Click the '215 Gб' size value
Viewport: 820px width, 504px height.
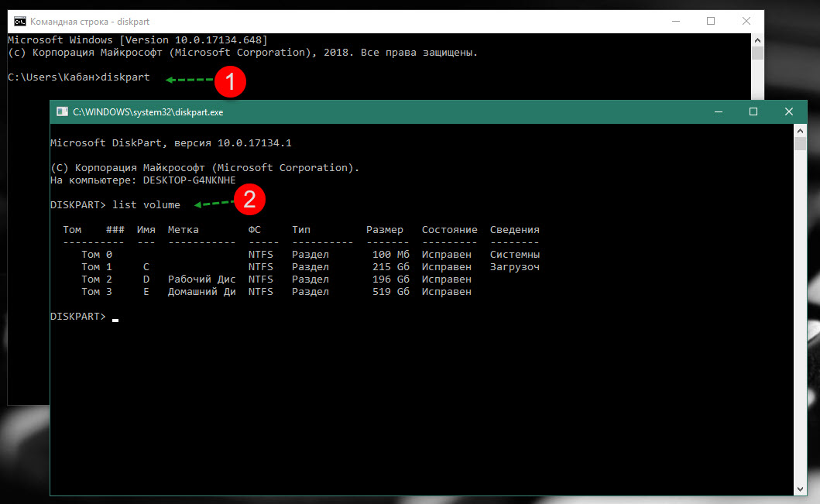click(391, 267)
